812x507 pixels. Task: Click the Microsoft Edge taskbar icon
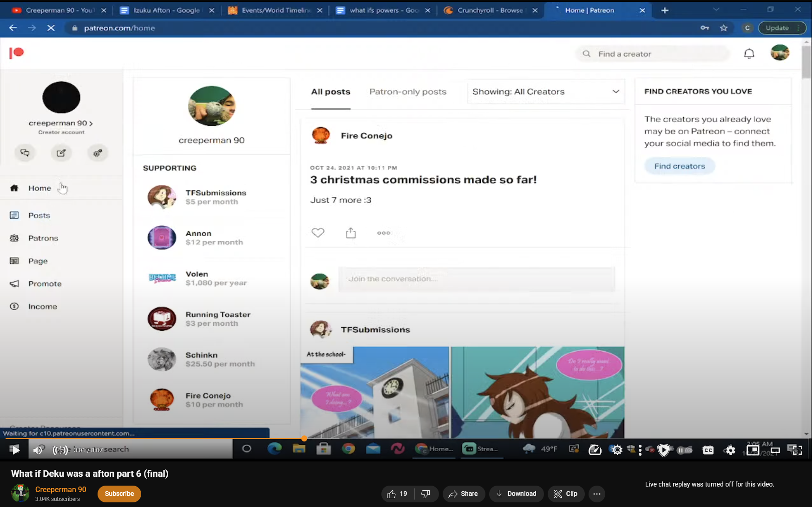click(275, 449)
